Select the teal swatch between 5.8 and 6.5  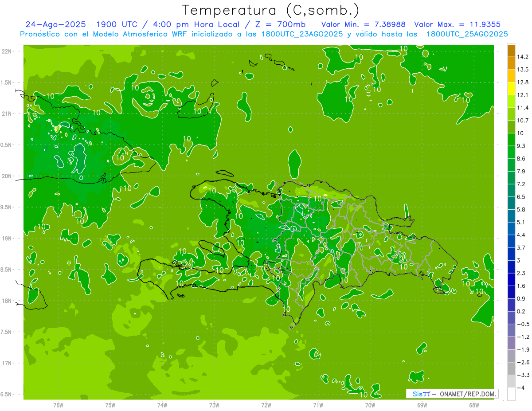coord(511,203)
